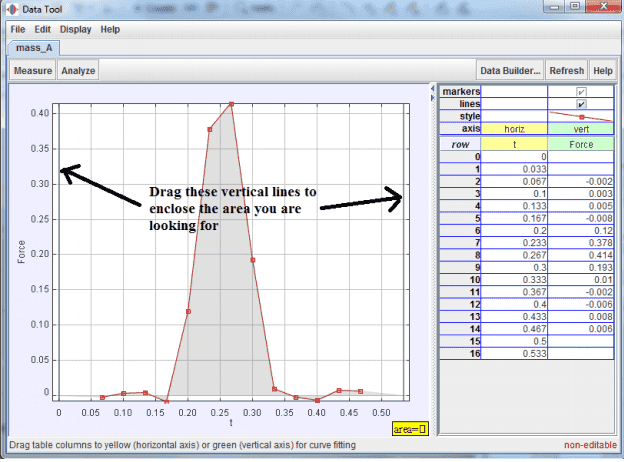Click the Data Builder... button
Viewport: 624px width, 462px height.
tap(510, 71)
